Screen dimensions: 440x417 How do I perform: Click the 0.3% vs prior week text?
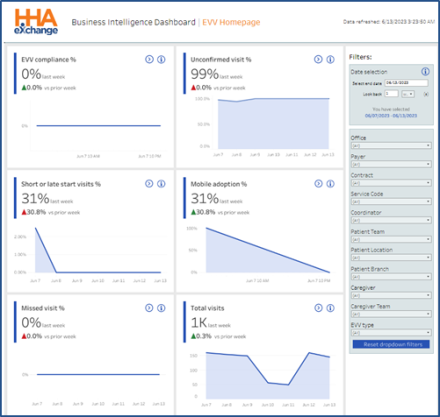point(218,336)
